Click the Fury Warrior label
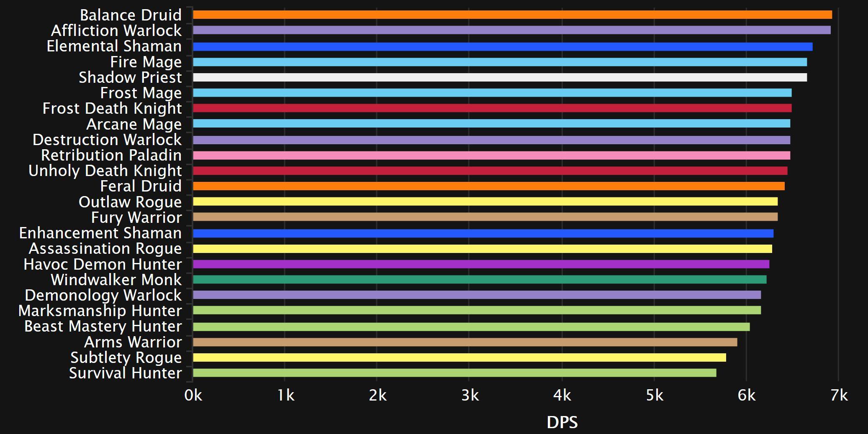 pos(136,217)
